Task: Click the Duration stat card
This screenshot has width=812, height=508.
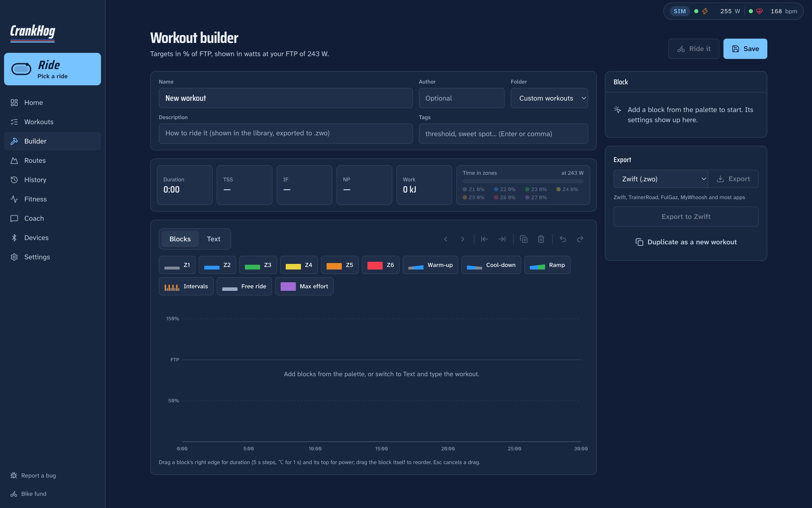Action: tap(184, 185)
